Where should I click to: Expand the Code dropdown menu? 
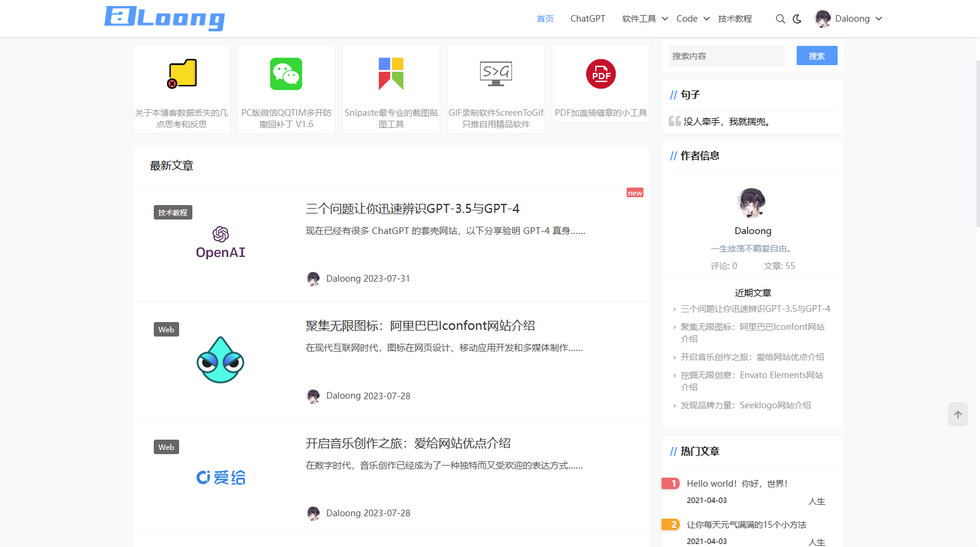coord(693,19)
